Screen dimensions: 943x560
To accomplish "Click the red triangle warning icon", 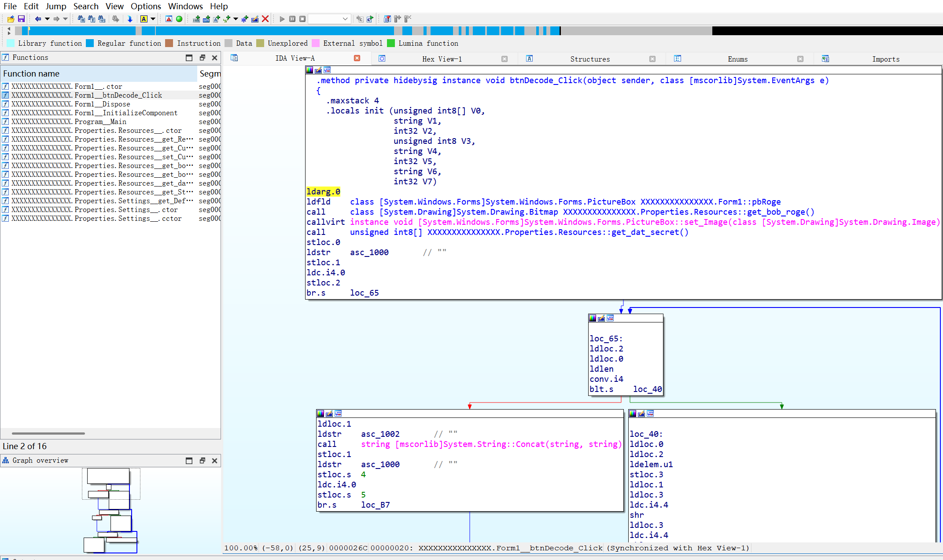I will [x=169, y=19].
